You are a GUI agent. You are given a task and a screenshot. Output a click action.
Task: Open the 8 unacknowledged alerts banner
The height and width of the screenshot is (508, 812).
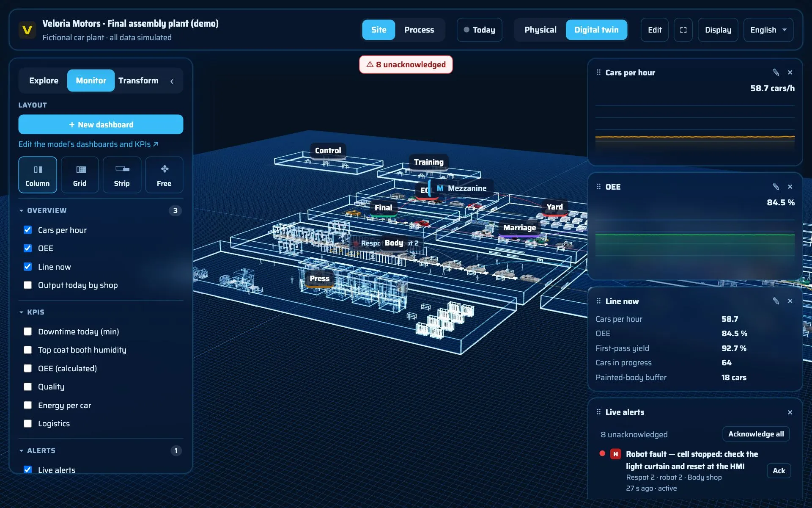click(x=406, y=65)
